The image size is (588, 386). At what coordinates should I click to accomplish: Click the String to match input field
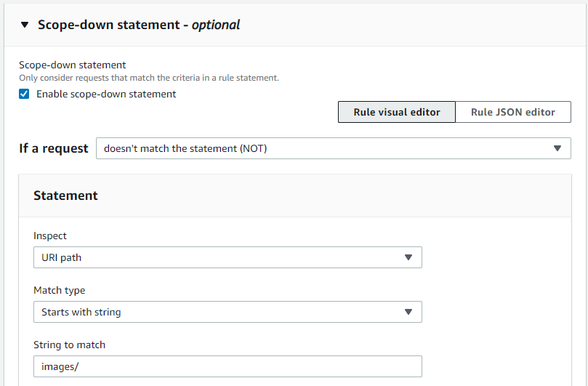pyautogui.click(x=227, y=366)
